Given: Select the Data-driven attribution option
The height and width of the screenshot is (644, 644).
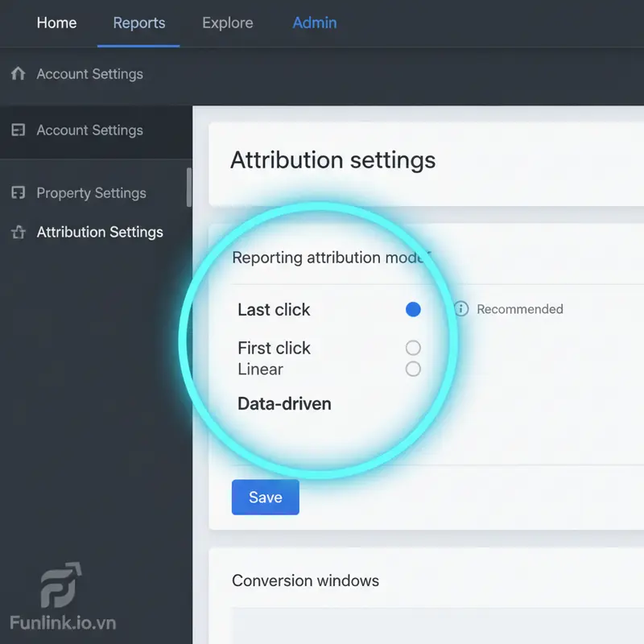Looking at the screenshot, I should click(284, 403).
